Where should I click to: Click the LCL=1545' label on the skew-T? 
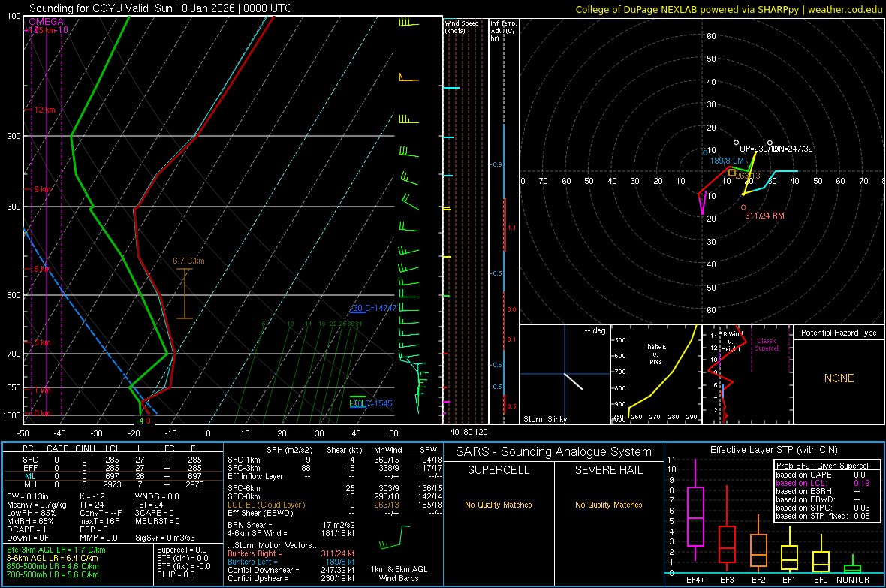pos(371,403)
